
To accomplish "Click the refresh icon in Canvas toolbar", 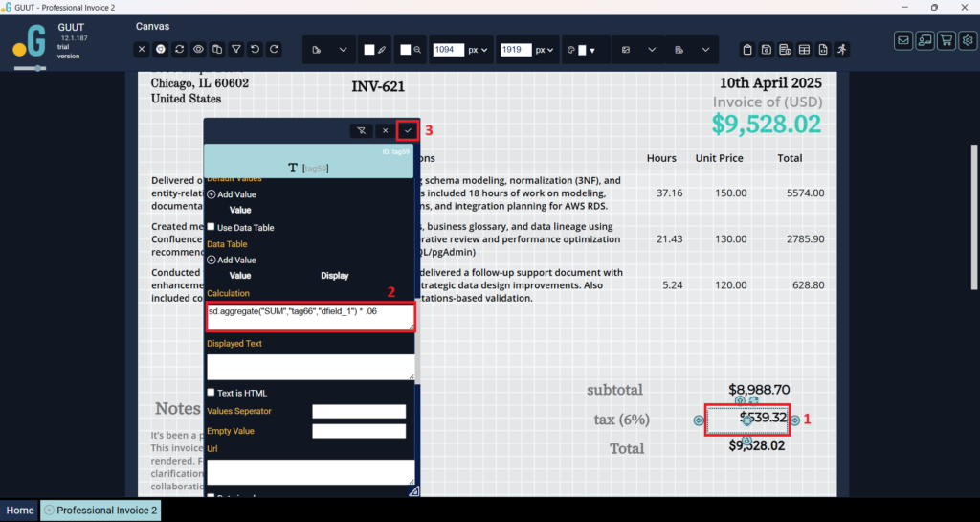I will pyautogui.click(x=179, y=49).
